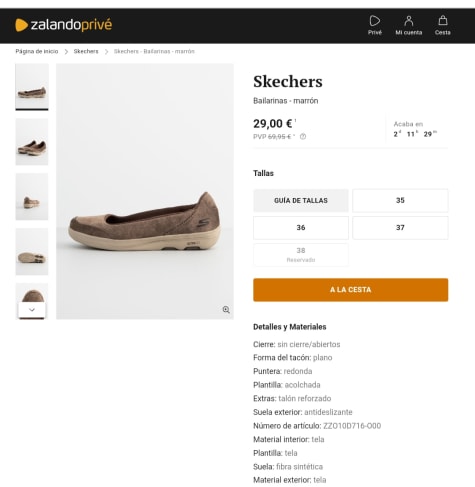
Task: Select size 37
Action: point(400,228)
